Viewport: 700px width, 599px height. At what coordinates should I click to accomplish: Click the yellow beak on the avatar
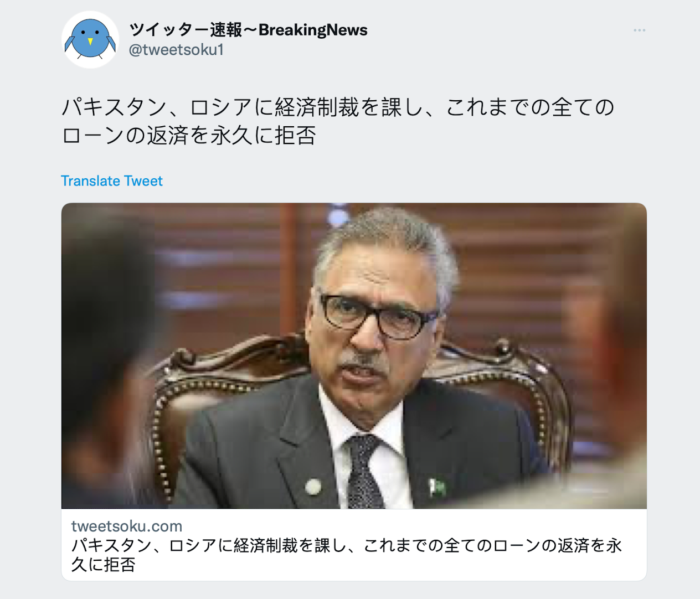tap(90, 42)
